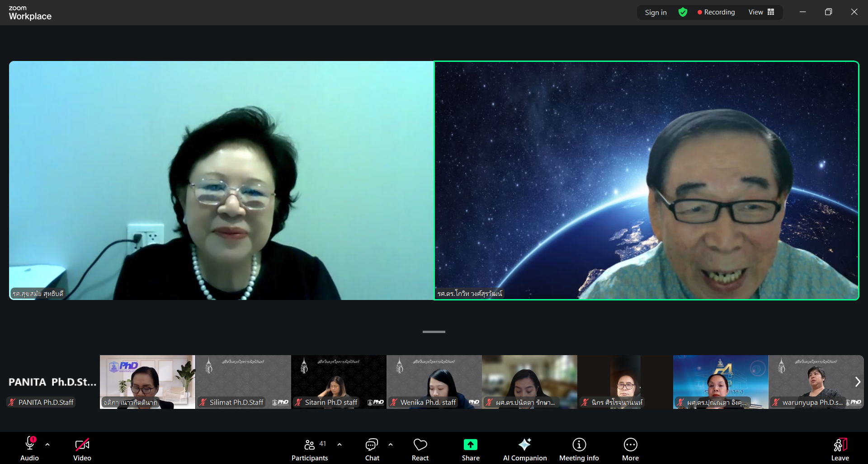Open the More options menu

coord(630,445)
